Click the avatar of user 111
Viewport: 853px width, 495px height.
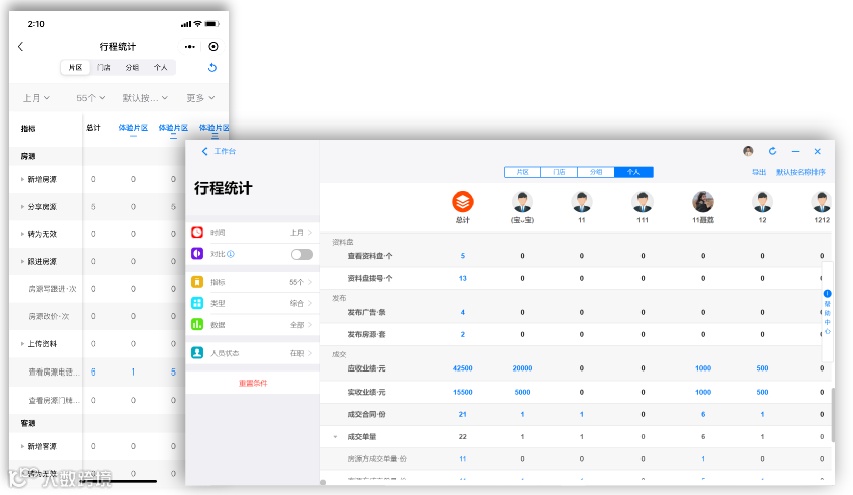[642, 202]
